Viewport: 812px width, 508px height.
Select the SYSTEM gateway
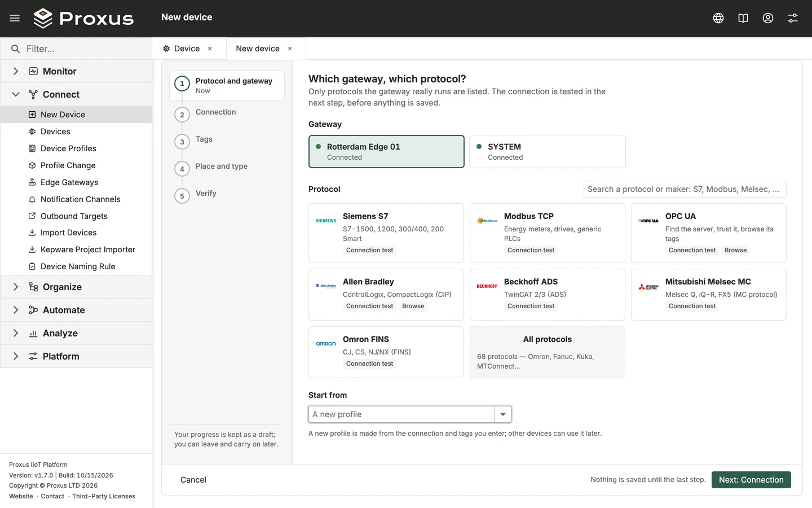[548, 151]
